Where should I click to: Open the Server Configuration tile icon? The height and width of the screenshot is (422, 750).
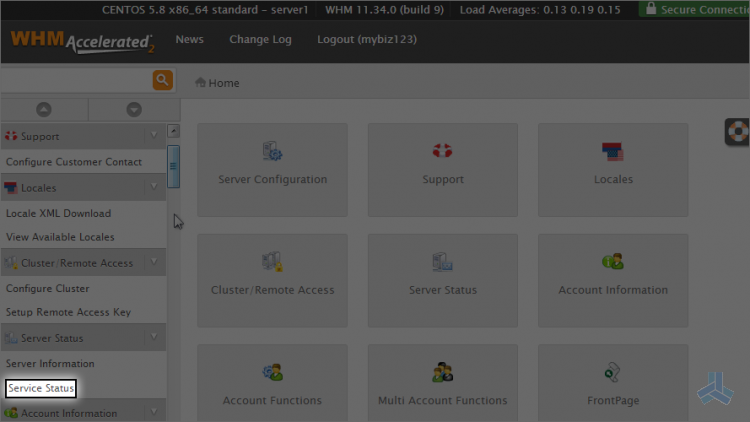[x=272, y=151]
